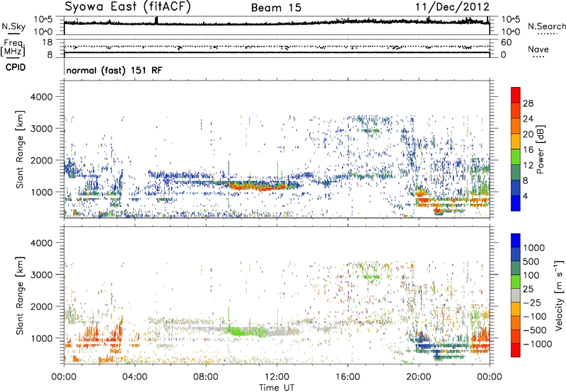The image size is (566, 392).
Task: Click the "1000" range tick on the velocity panel
Action: [41, 338]
